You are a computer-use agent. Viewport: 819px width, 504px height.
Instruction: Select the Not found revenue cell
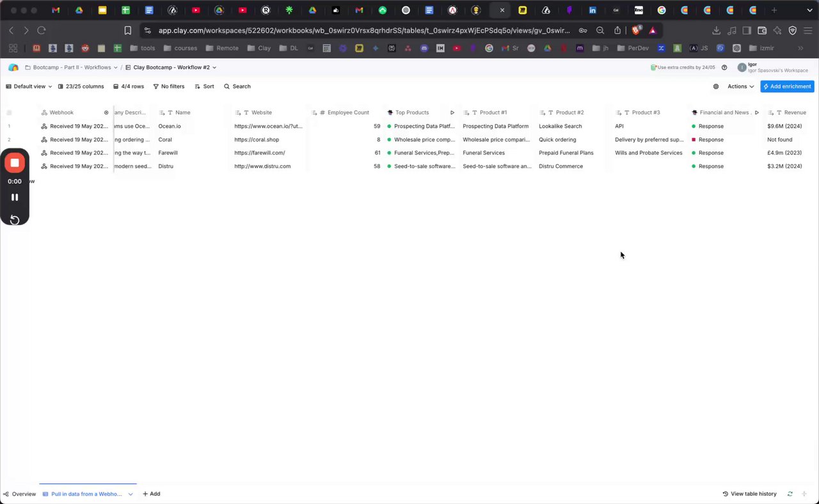pos(791,139)
